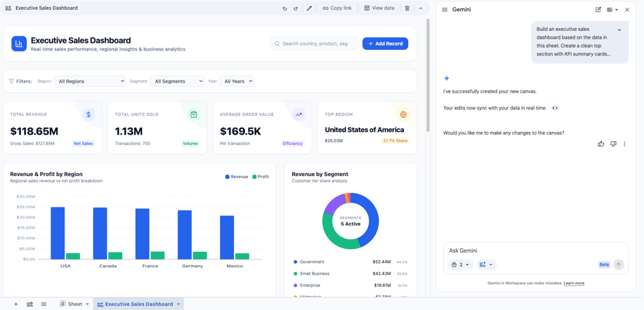
Task: Open the all sheets list icon
Action: click(44, 304)
